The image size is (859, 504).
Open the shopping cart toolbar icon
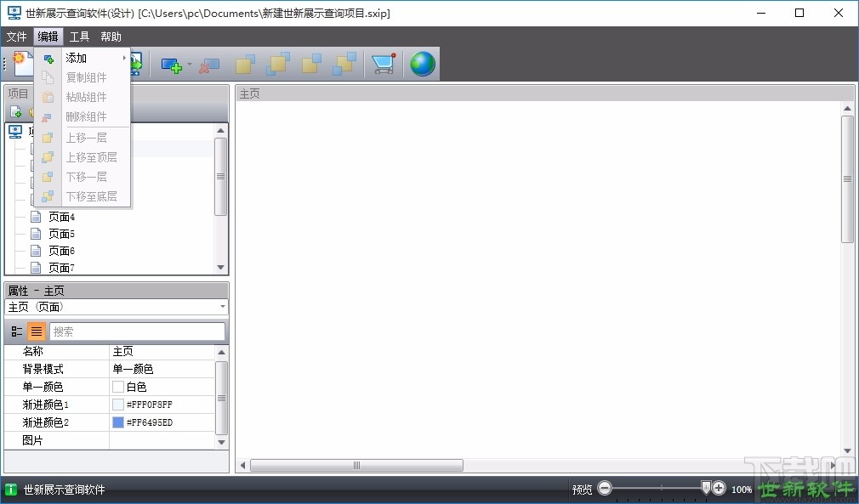(384, 64)
